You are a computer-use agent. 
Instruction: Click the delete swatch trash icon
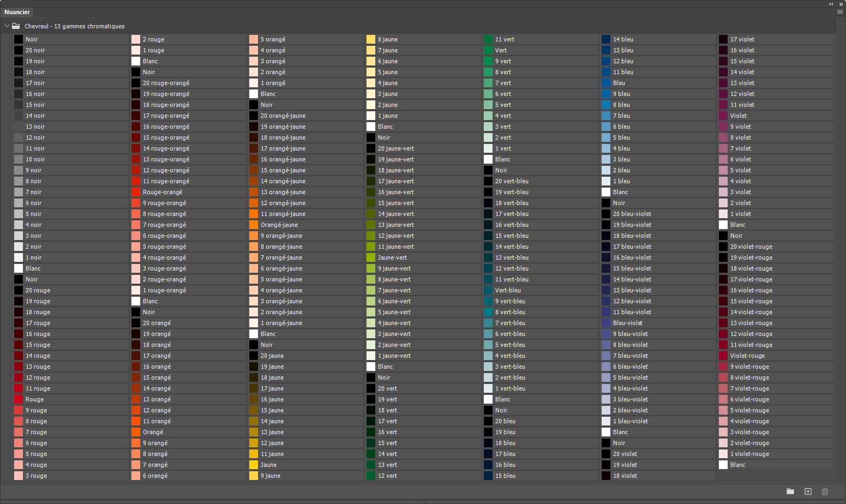[x=825, y=491]
